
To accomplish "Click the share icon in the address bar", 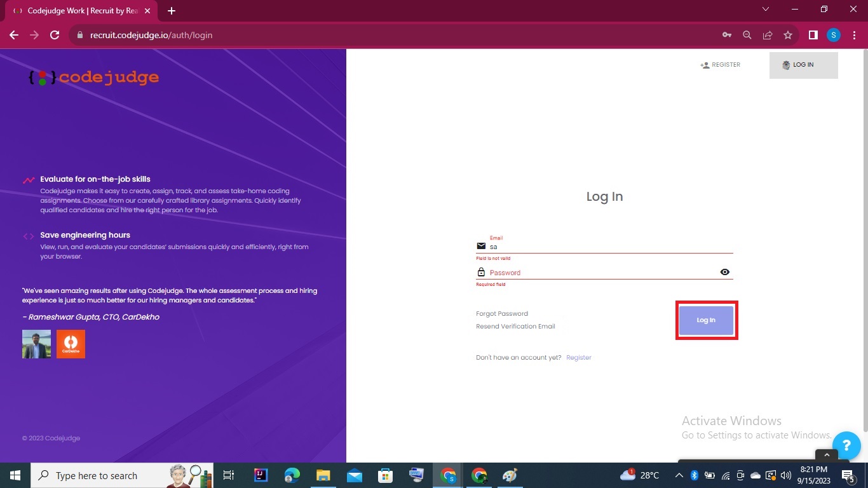I will click(768, 35).
